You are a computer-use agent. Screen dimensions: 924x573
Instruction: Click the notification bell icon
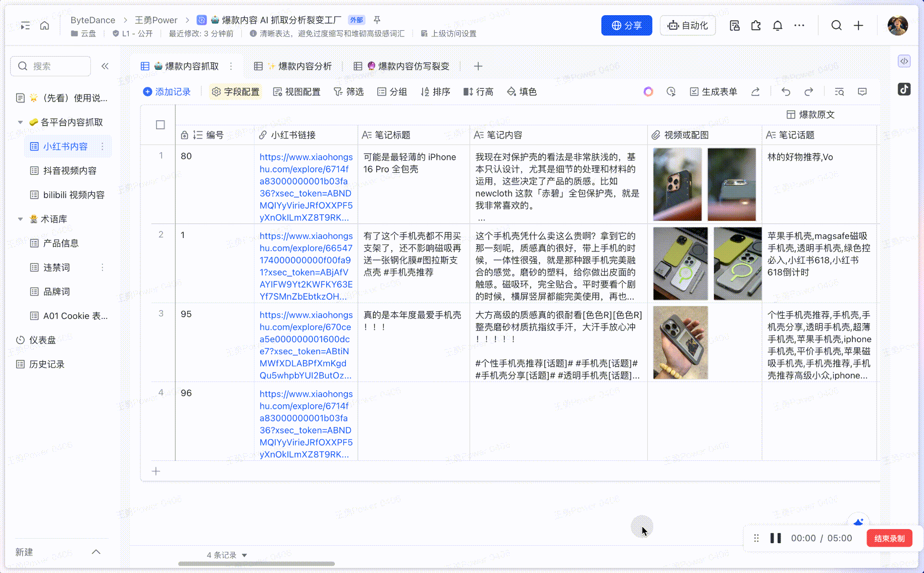tap(778, 26)
